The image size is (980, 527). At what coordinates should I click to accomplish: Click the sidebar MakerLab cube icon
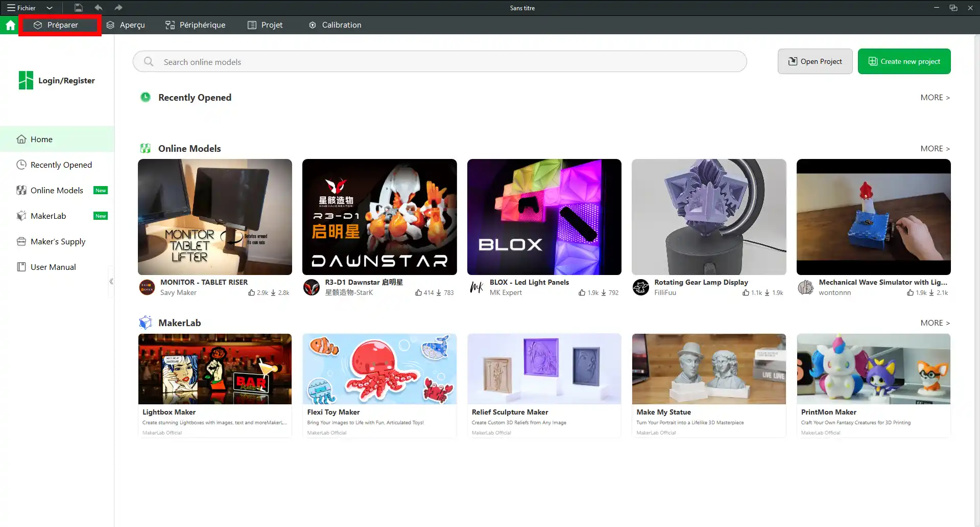coord(21,216)
